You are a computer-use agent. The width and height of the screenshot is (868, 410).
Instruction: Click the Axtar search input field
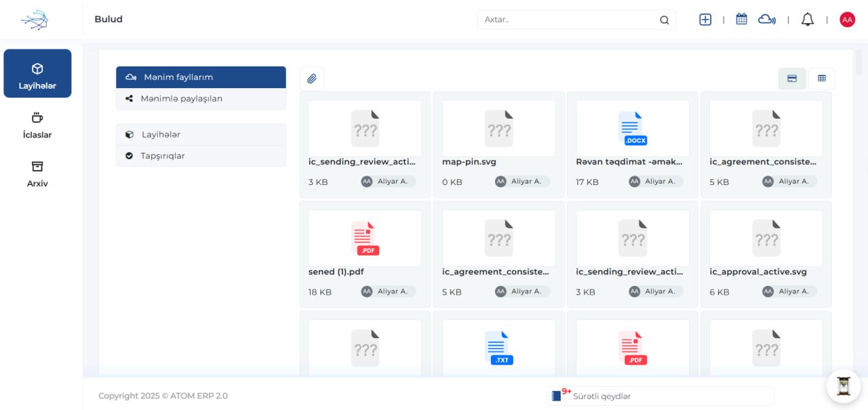pyautogui.click(x=568, y=20)
